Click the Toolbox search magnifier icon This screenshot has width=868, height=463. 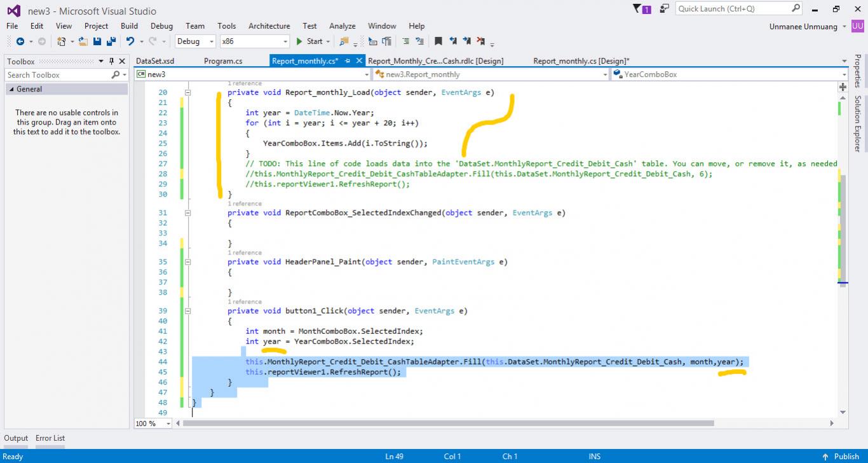115,74
